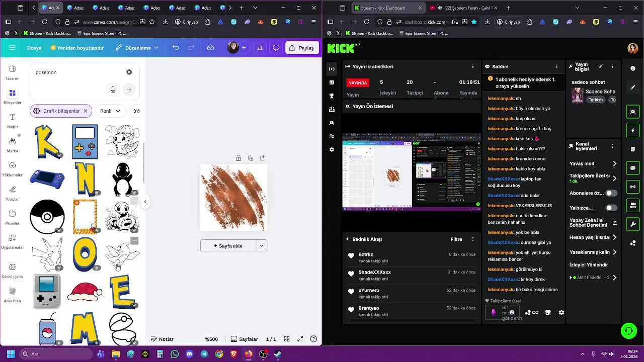This screenshot has height=362, width=644.
Task: Select the Santa hat graphic
Action: coord(85,292)
